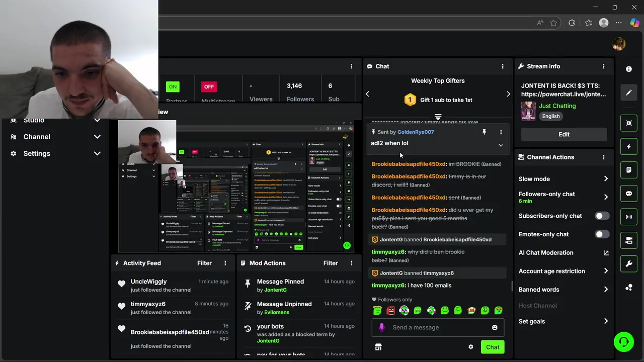644x362 pixels.
Task: Open Account age restriction options
Action: coord(563,271)
